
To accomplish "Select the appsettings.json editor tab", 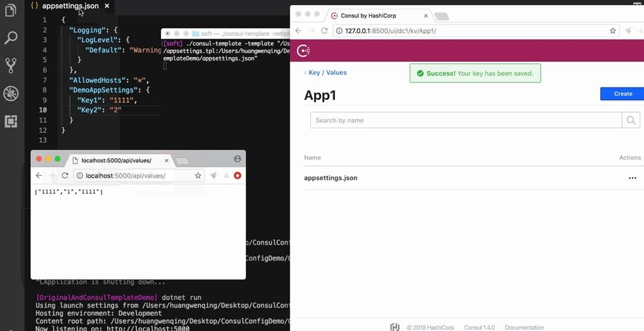I will tap(70, 6).
